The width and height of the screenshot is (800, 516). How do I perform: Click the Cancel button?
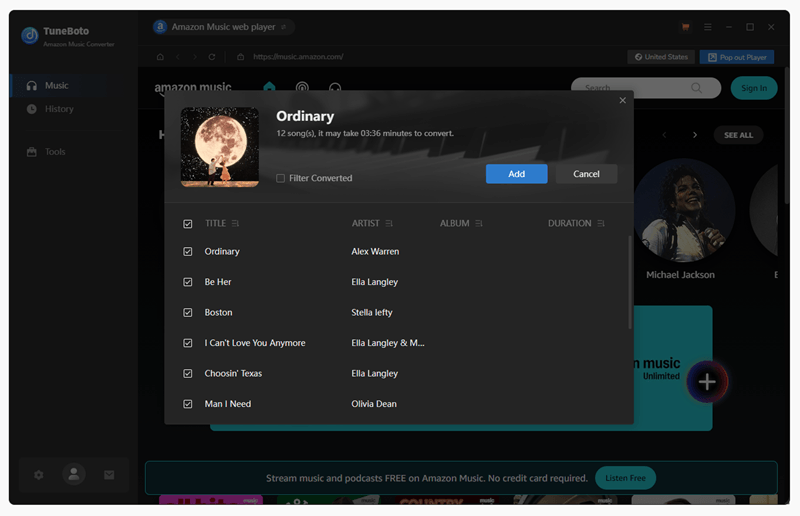coord(586,174)
